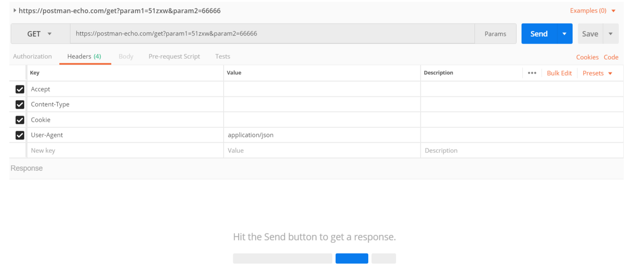Open the Examples (0) dropdown
Image resolution: width=644 pixels, height=277 pixels.
[x=592, y=11]
